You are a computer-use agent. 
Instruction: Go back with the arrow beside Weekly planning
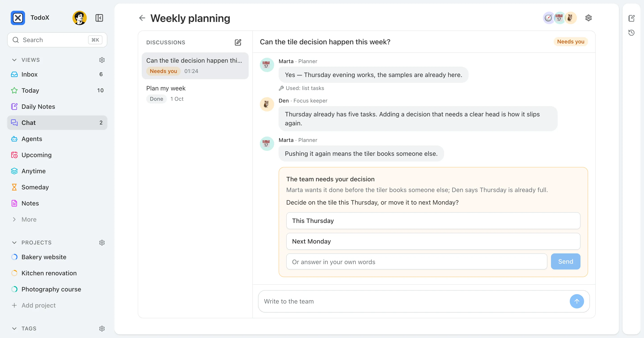point(142,18)
